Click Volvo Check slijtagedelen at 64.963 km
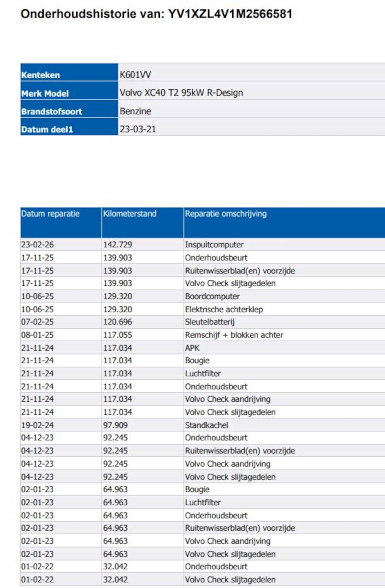The width and height of the screenshot is (385, 588). (230, 554)
